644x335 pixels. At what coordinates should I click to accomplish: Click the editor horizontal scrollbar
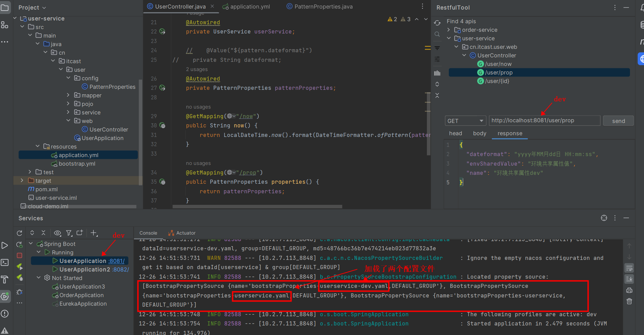(257, 207)
